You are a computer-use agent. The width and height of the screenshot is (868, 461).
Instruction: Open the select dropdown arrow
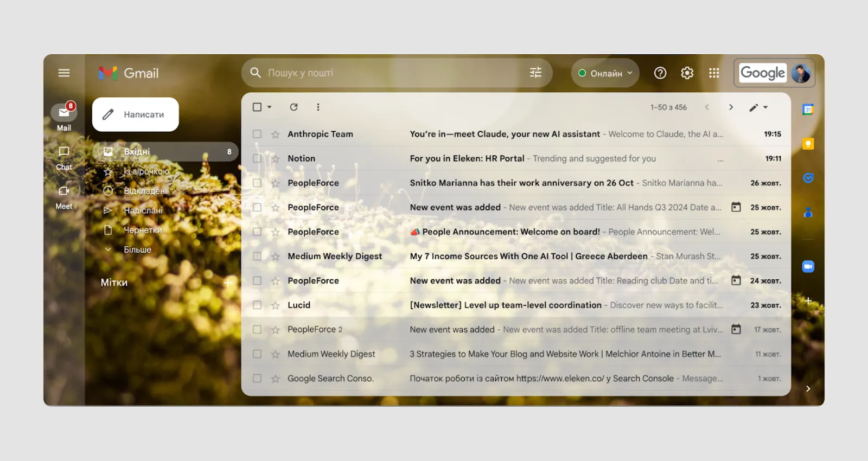[x=270, y=107]
